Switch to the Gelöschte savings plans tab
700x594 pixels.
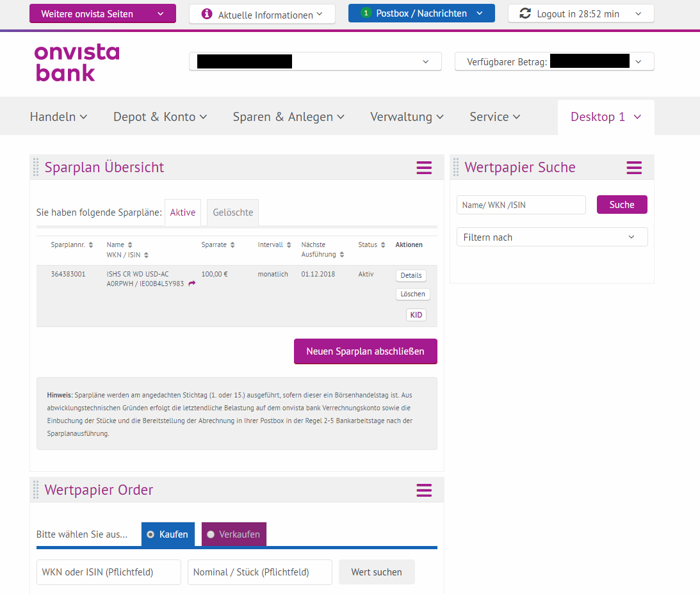point(232,213)
